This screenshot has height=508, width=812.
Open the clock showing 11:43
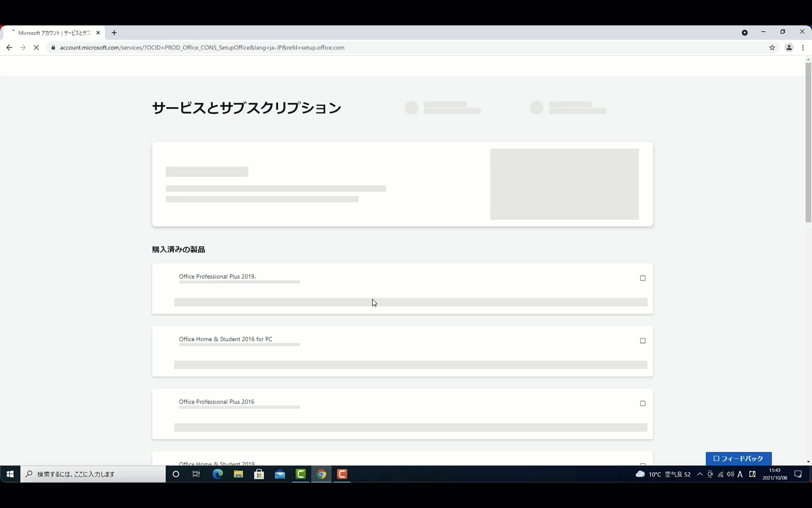(774, 474)
